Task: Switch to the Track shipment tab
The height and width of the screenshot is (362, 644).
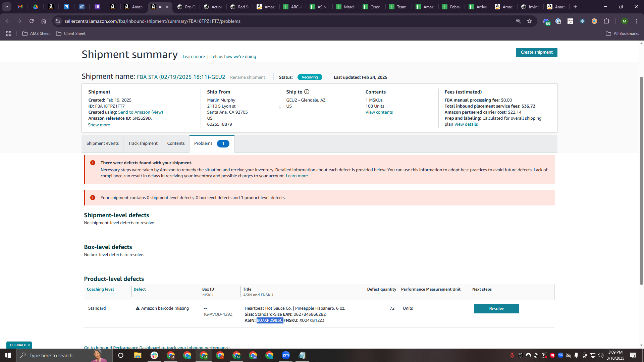Action: [143, 143]
